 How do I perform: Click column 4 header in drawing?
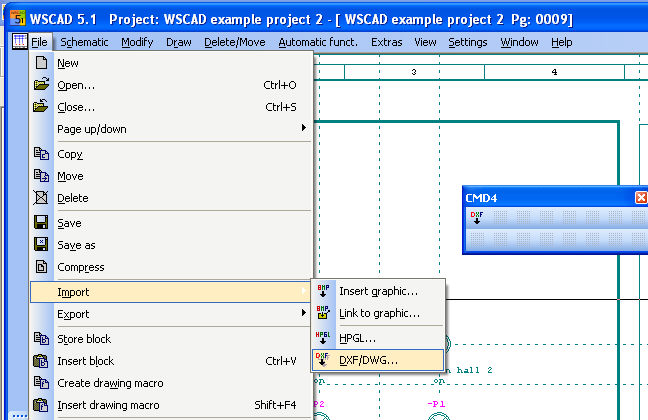[x=554, y=72]
